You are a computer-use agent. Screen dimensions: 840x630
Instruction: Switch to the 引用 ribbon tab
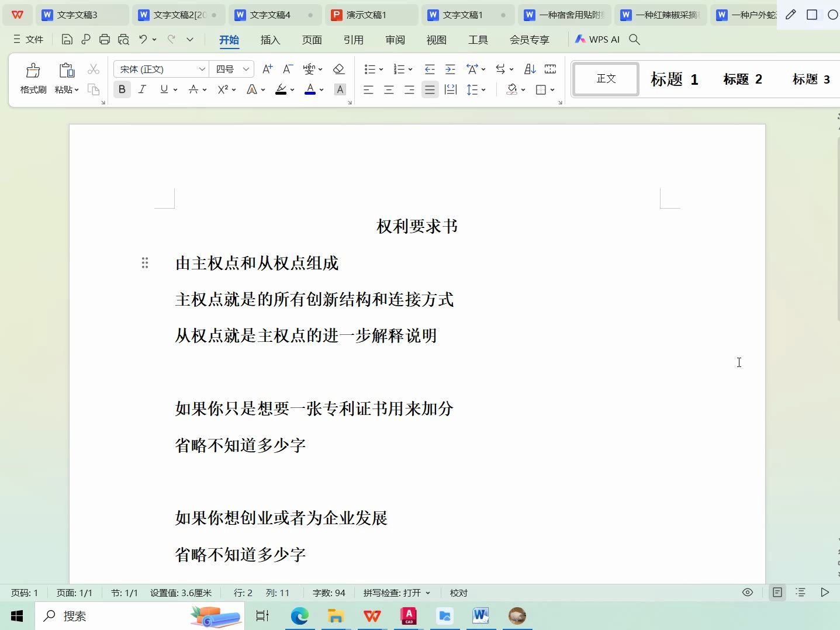coord(353,40)
